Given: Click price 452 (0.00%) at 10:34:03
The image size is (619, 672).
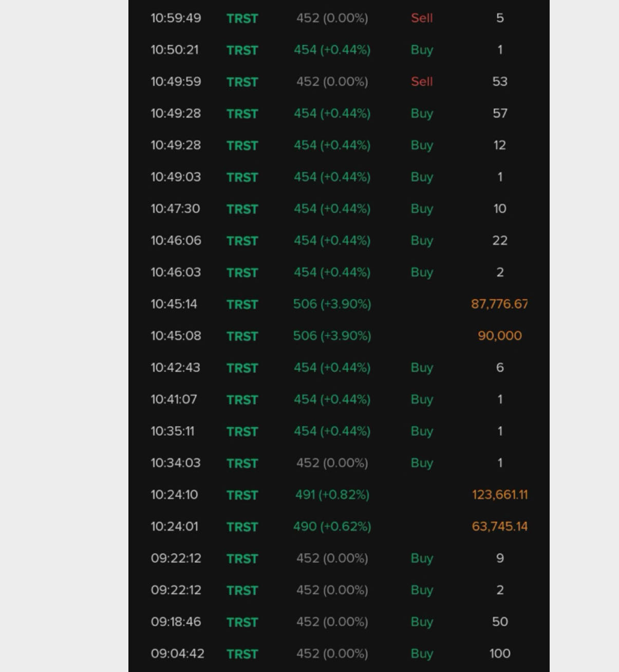Looking at the screenshot, I should click(332, 463).
